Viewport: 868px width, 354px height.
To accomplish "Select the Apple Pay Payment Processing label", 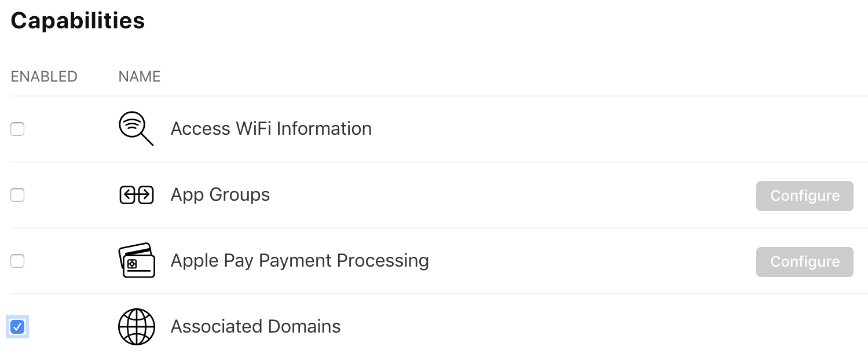I will (299, 261).
